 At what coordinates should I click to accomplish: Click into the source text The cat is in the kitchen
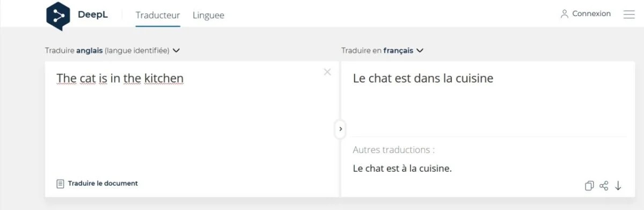click(120, 78)
